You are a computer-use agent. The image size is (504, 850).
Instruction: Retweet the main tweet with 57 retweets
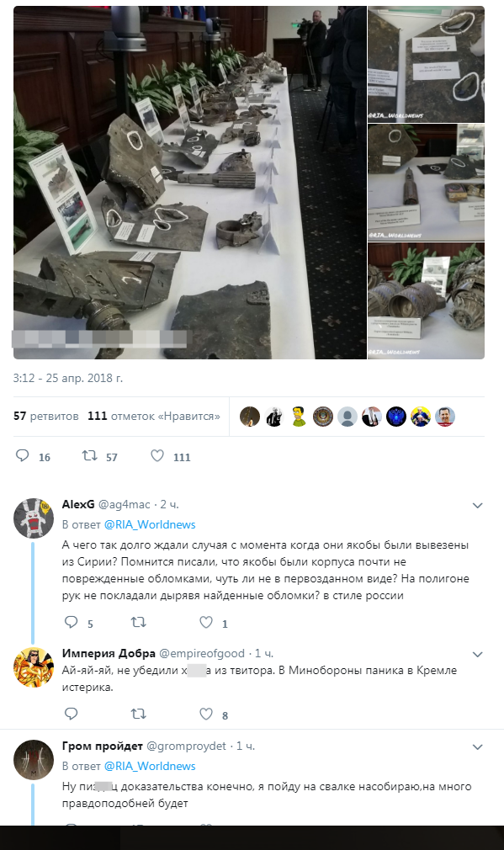[x=89, y=456]
